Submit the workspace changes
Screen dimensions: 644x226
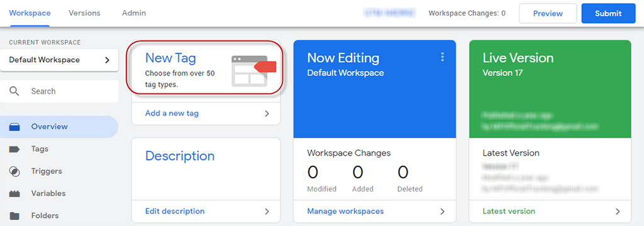click(x=608, y=14)
